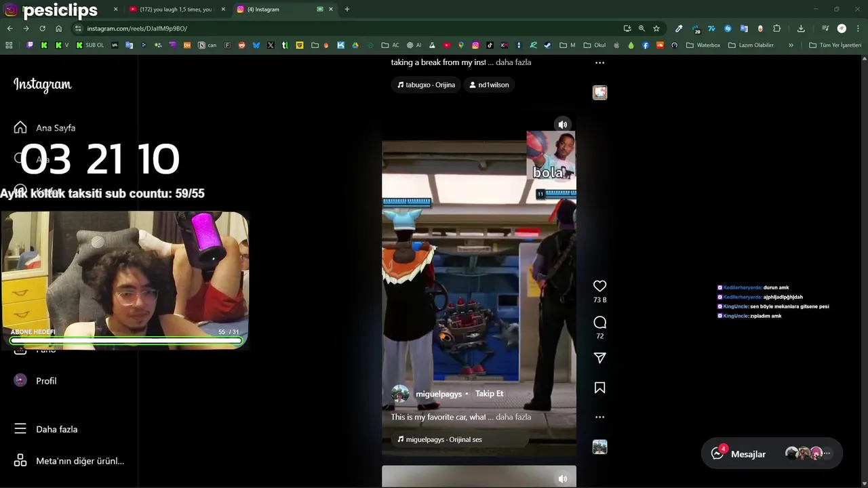Open Meta'nın diğer ürünleri menu
868x488 pixels.
(x=68, y=461)
